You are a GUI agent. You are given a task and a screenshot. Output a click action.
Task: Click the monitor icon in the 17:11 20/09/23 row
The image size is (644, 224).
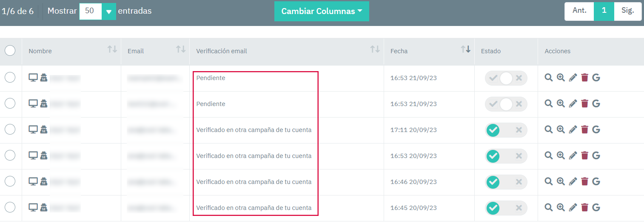[33, 129]
